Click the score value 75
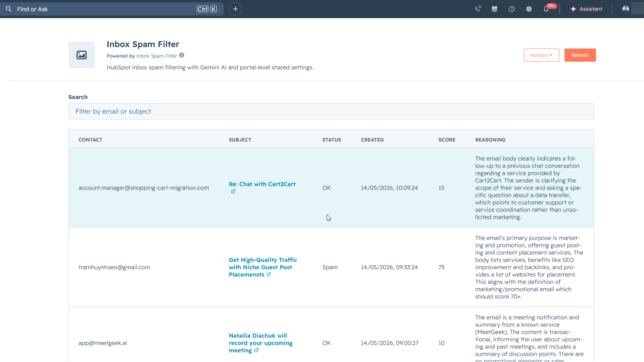 441,267
